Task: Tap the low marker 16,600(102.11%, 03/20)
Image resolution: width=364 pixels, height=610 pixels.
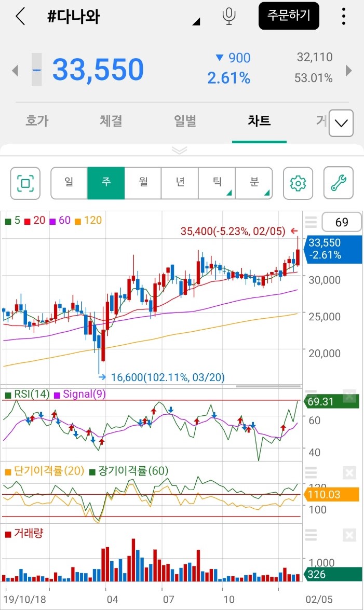Action: 168,377
